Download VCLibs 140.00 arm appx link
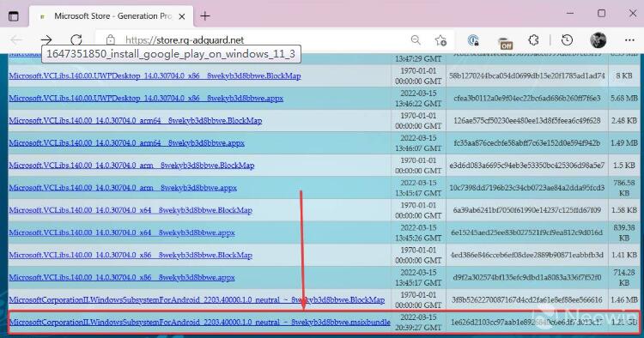The width and height of the screenshot is (644, 338). tap(123, 188)
